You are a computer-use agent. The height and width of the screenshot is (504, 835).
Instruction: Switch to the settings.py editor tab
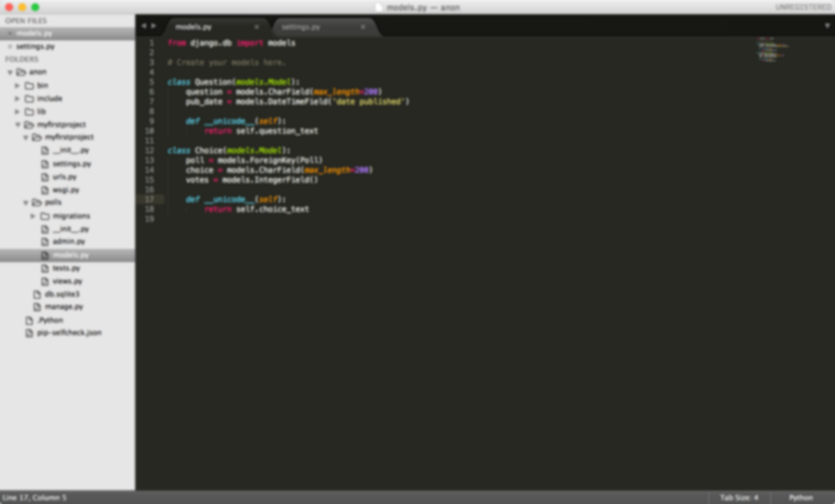pos(325,27)
